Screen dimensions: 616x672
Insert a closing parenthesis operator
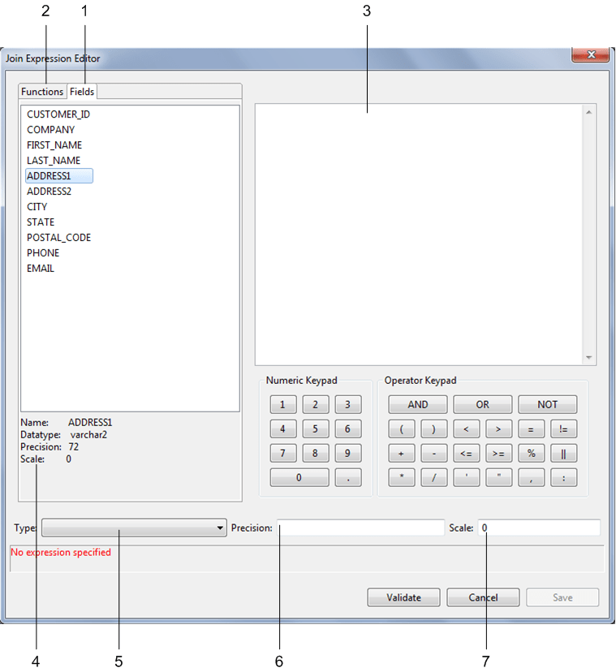click(x=434, y=429)
